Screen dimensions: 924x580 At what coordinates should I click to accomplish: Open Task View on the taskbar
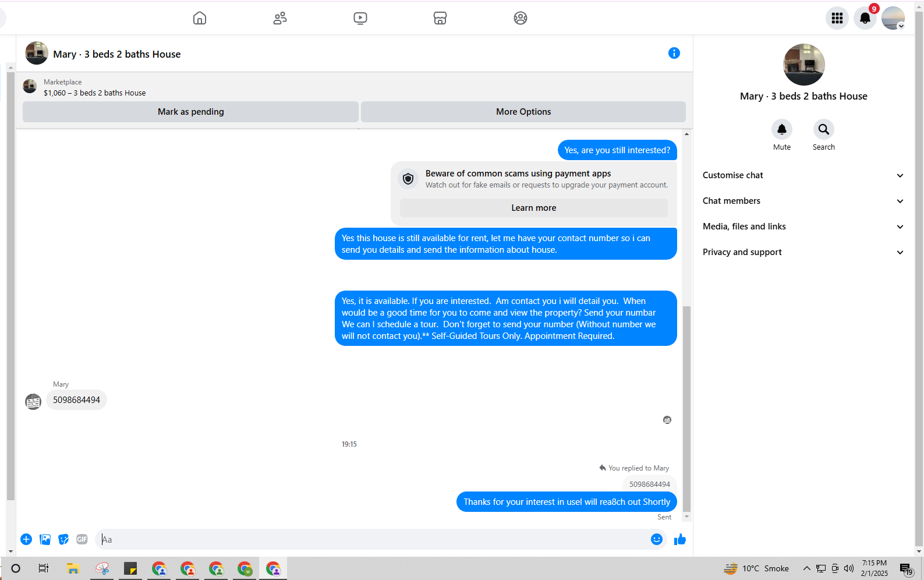click(44, 568)
